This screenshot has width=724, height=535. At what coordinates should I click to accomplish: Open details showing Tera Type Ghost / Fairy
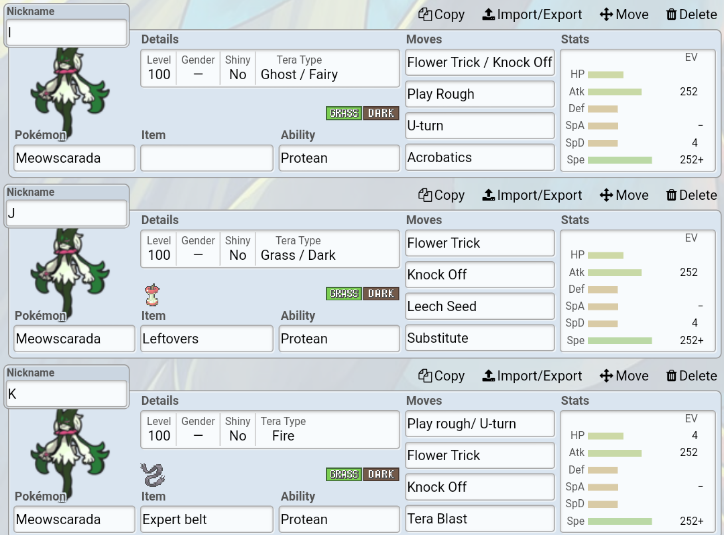270,68
